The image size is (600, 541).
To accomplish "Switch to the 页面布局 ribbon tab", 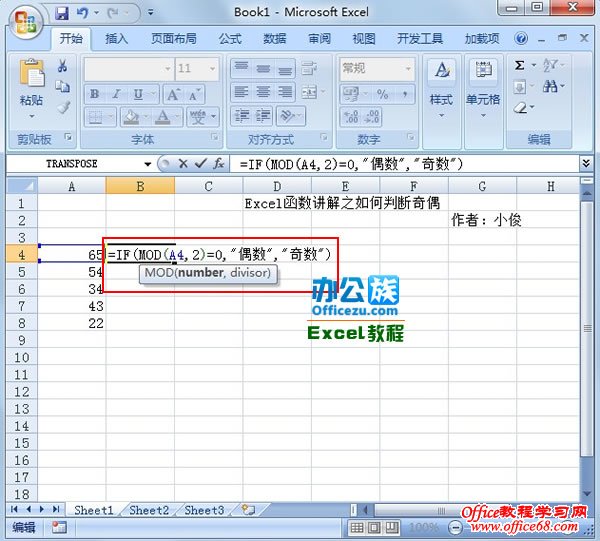I will point(174,39).
